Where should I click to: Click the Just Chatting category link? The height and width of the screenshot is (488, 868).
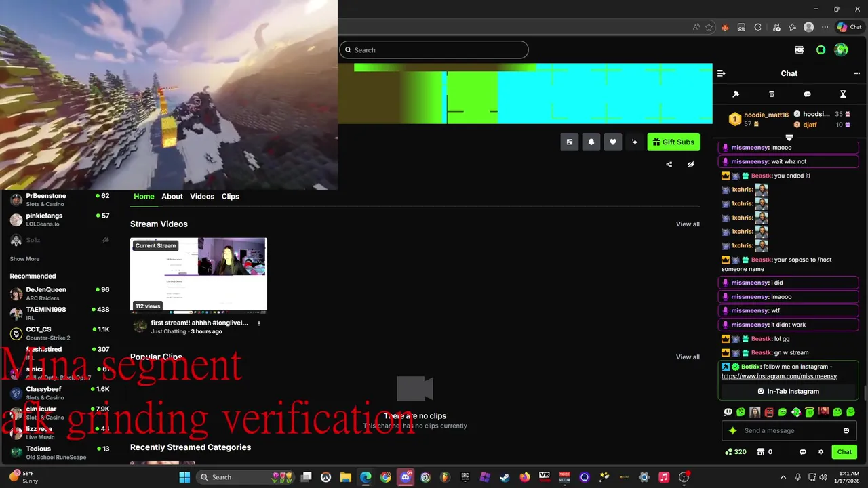[168, 331]
